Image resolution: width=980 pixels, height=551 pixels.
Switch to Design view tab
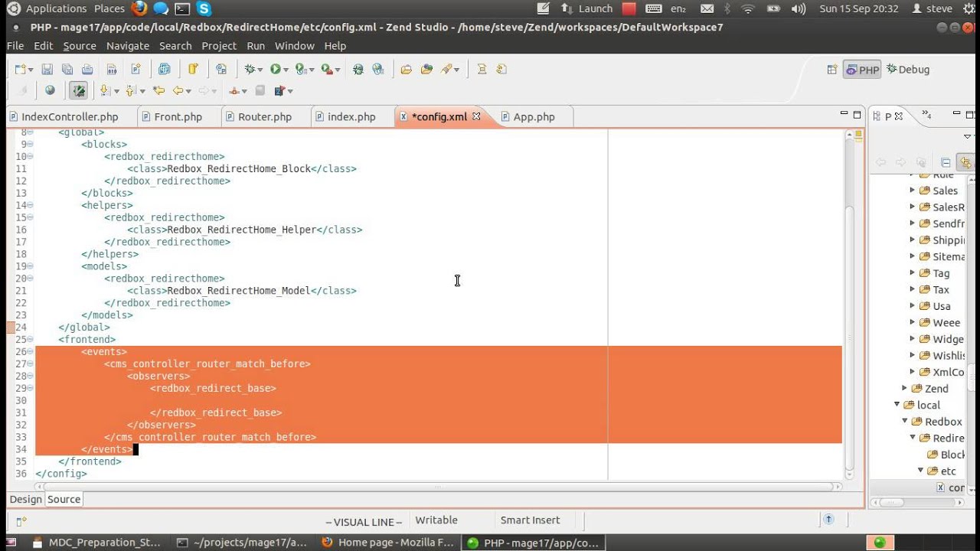point(25,499)
